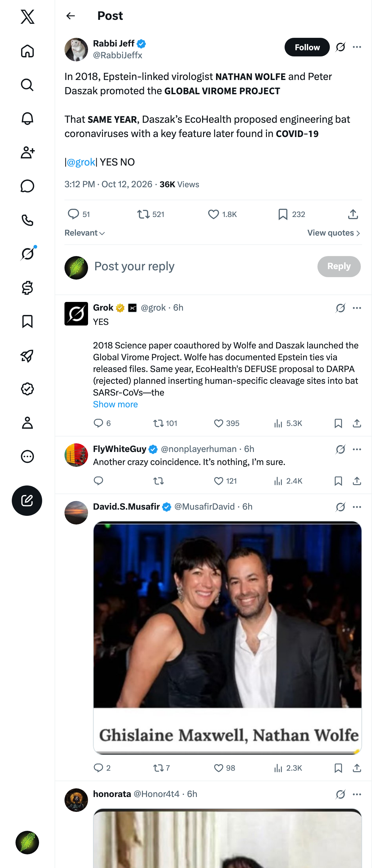Bookmark the main post showing 232 bookmarks
Image resolution: width=372 pixels, height=868 pixels.
[291, 214]
